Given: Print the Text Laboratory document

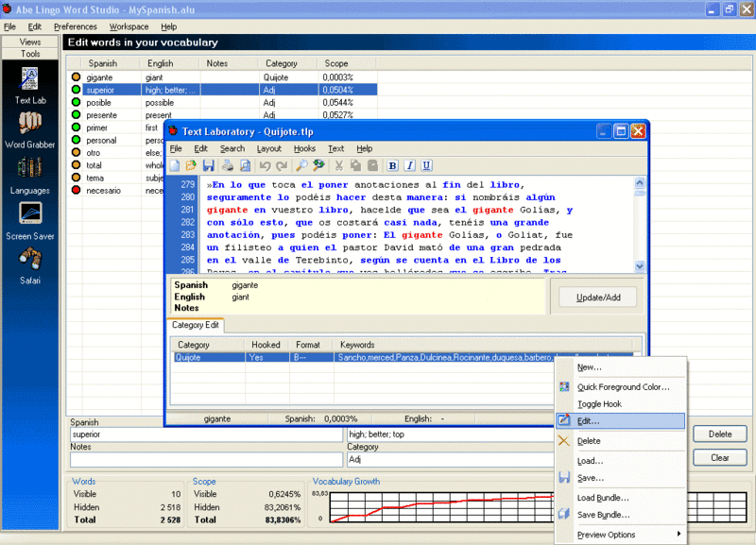Looking at the screenshot, I should pyautogui.click(x=228, y=165).
